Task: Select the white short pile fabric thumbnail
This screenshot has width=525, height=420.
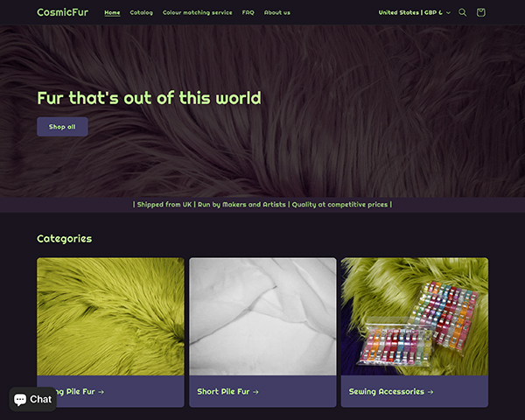Action: 262,317
